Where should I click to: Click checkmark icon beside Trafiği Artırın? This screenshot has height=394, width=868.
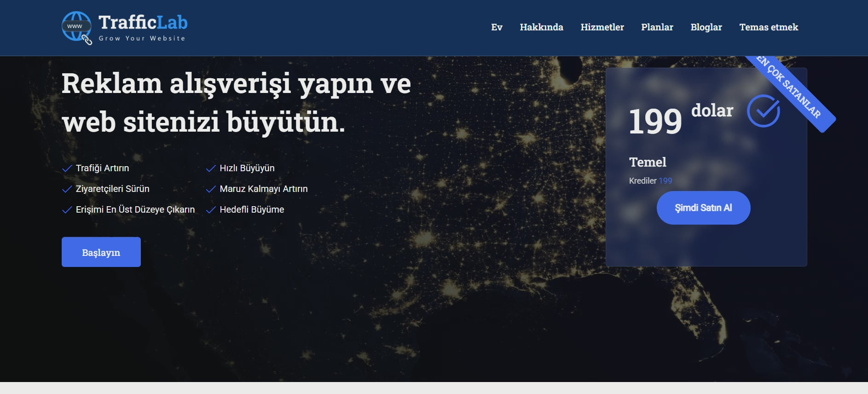click(x=67, y=168)
